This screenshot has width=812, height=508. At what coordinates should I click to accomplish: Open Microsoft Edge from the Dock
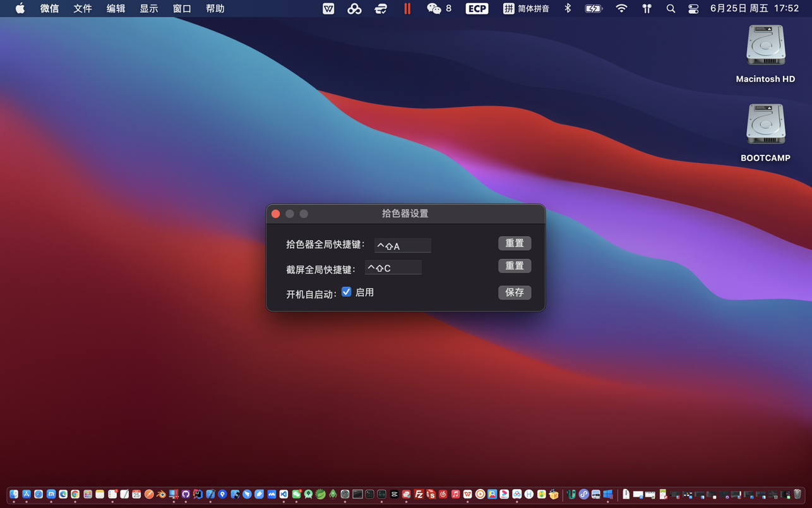[x=63, y=494]
